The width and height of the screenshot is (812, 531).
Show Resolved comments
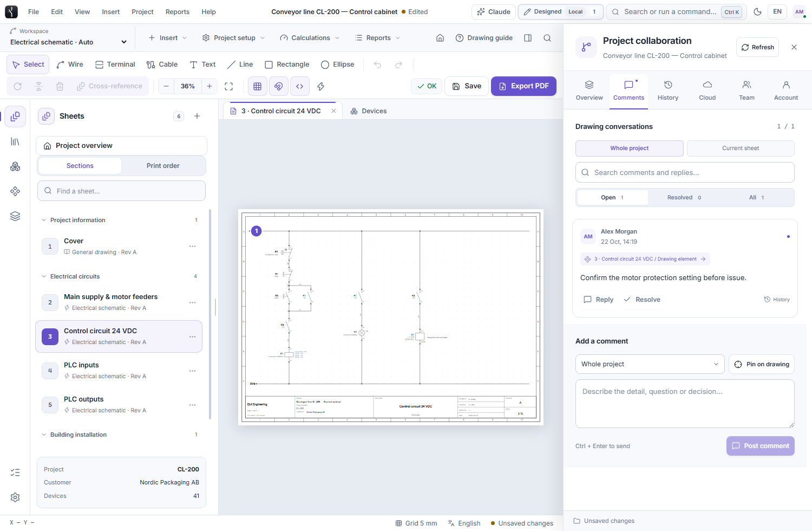(x=684, y=198)
